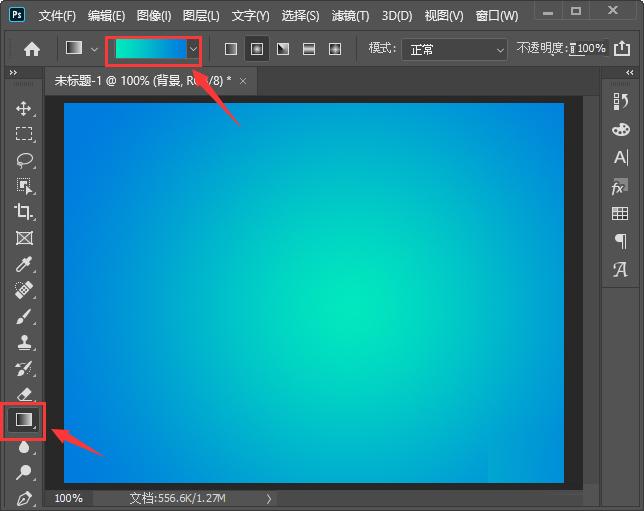Click the teal-blue gradient preview swatch
Viewport: 644px width, 511px height.
[x=151, y=50]
